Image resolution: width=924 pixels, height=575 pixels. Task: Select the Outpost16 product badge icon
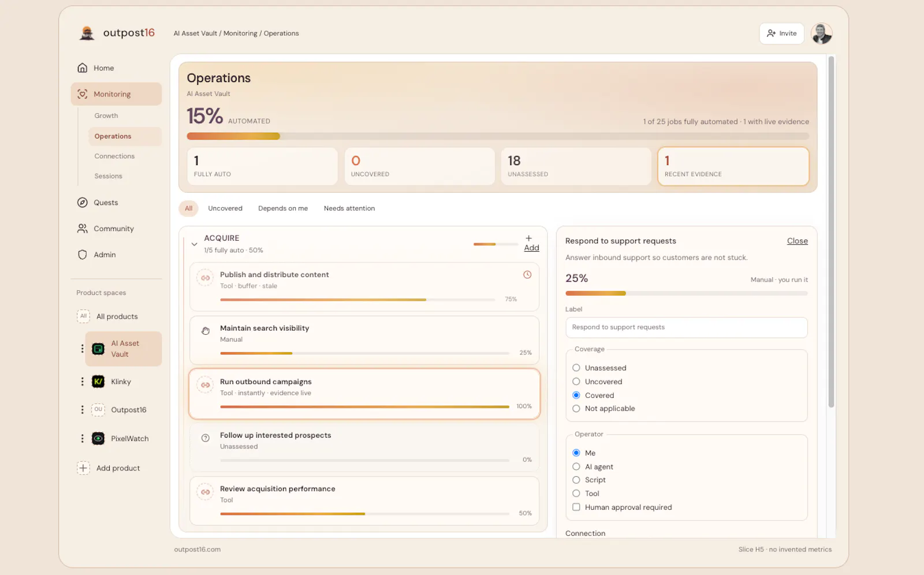pos(98,409)
